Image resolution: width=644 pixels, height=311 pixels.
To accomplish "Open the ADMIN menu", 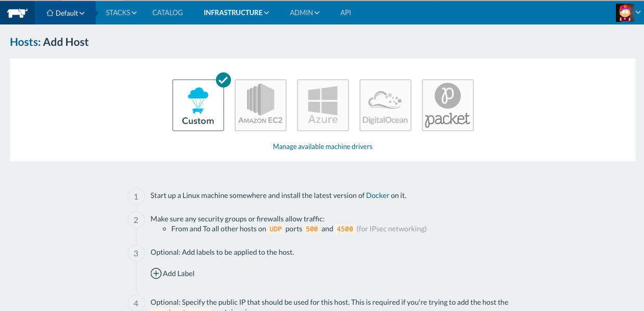I will click(305, 13).
